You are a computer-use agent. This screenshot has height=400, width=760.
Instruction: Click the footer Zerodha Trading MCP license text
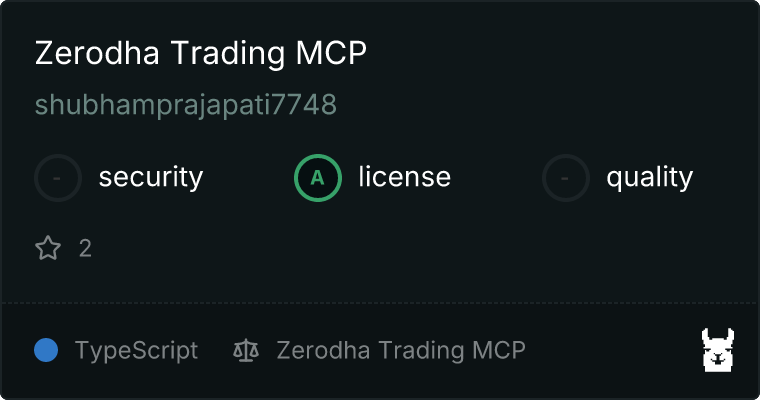(x=401, y=351)
